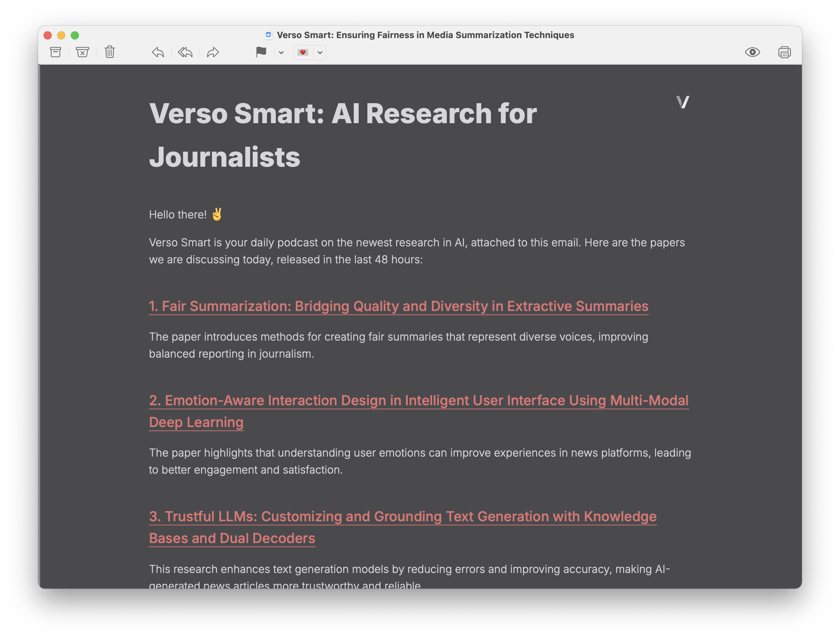Delete the email with the trash icon
This screenshot has height=639, width=840.
110,52
